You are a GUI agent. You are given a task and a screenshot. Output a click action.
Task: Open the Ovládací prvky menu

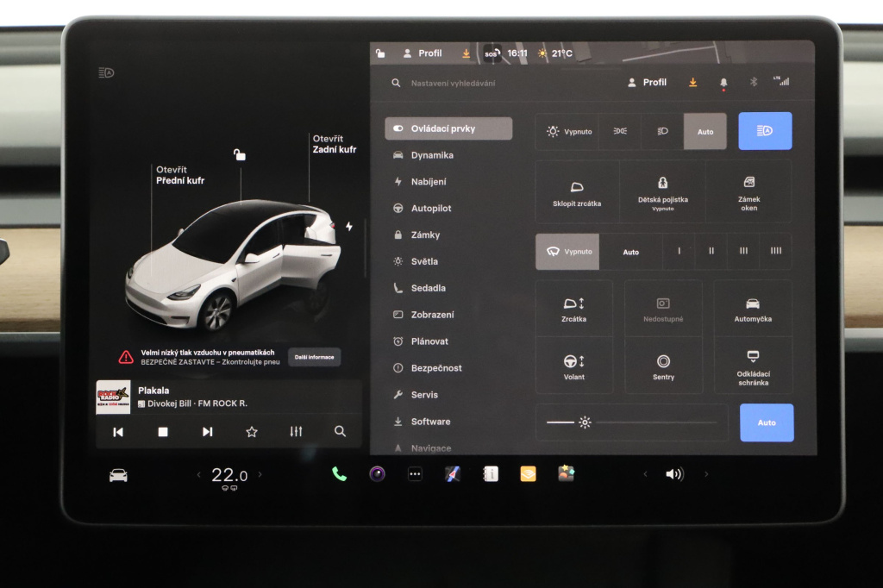click(x=448, y=128)
